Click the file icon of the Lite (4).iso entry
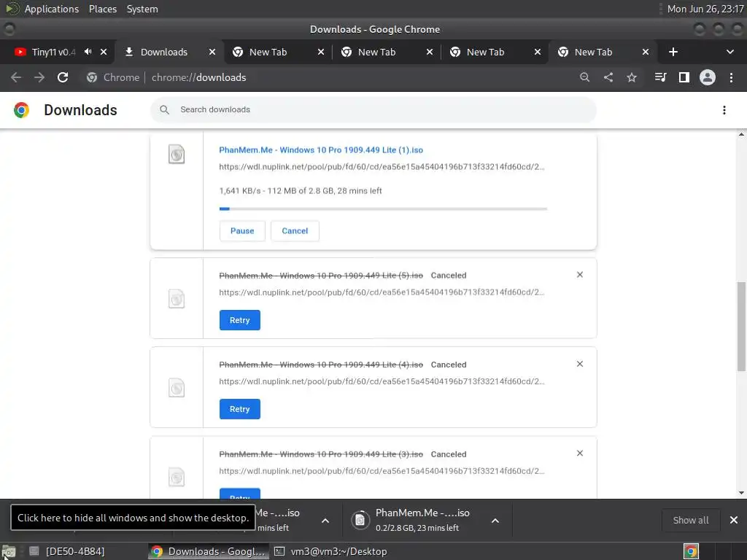Screen dimensions: 747x560 177,388
